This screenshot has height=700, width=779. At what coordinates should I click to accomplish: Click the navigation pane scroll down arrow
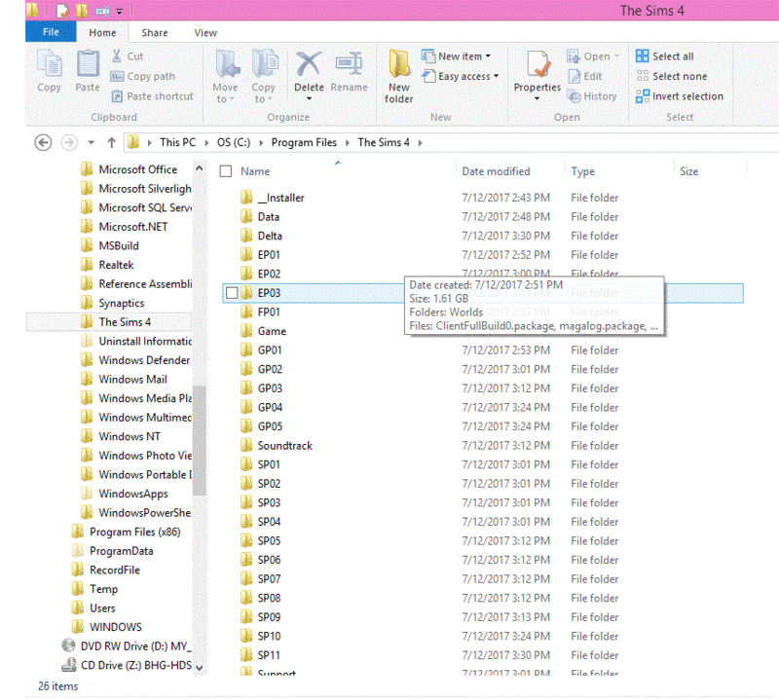tap(200, 668)
